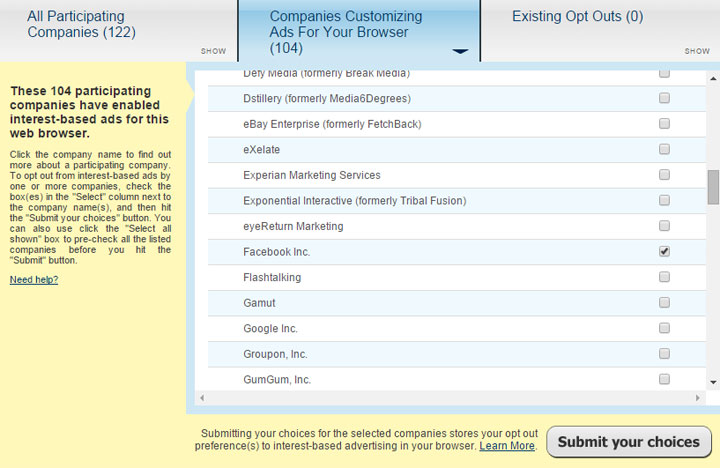Viewport: 720px width, 468px height.
Task: Show the Existing Opt Outs list
Action: 697,51
